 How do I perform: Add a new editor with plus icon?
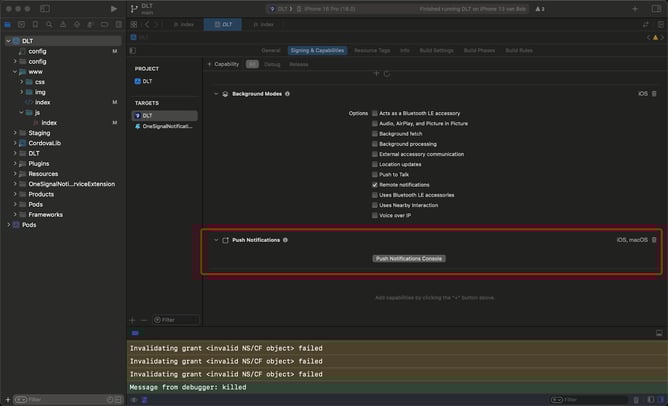(x=635, y=9)
